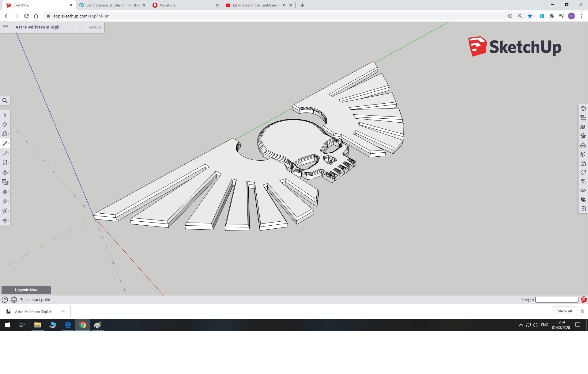Open the Scenes panel
The image size is (588, 374).
click(583, 181)
